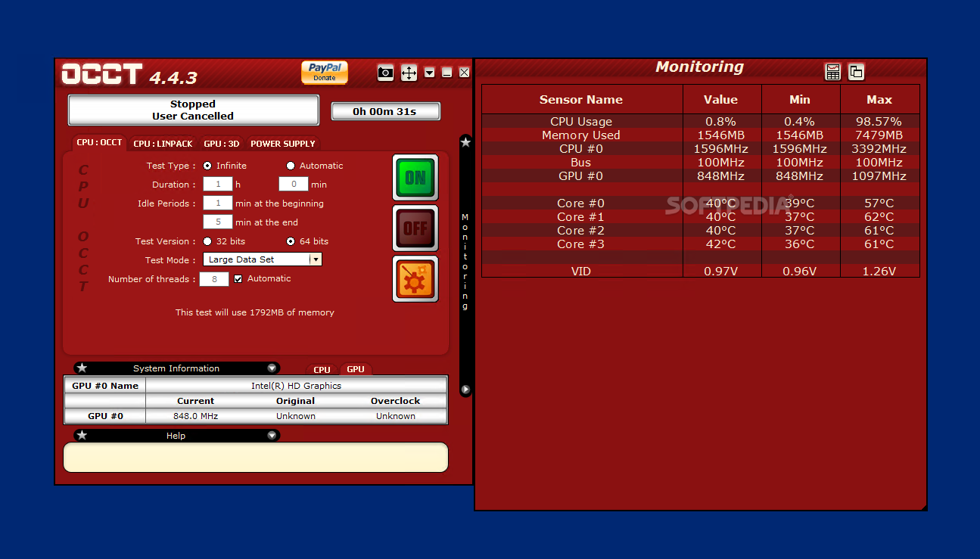980x559 pixels.
Task: Click the Min column header
Action: (x=800, y=100)
